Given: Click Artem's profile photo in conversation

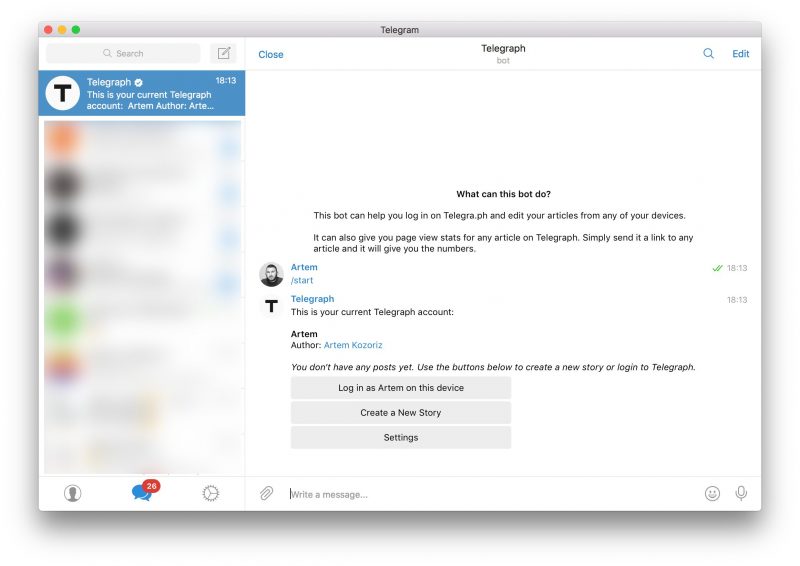Looking at the screenshot, I should [x=271, y=275].
